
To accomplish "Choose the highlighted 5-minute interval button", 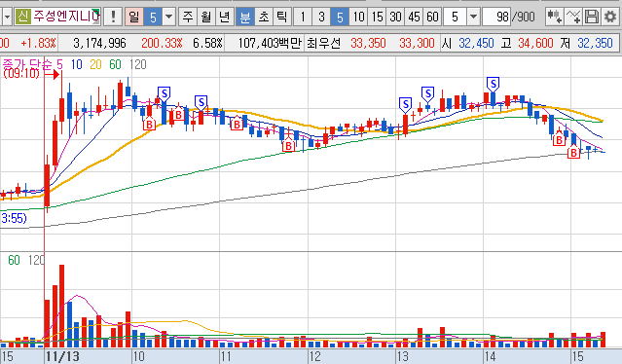I will [x=340, y=18].
